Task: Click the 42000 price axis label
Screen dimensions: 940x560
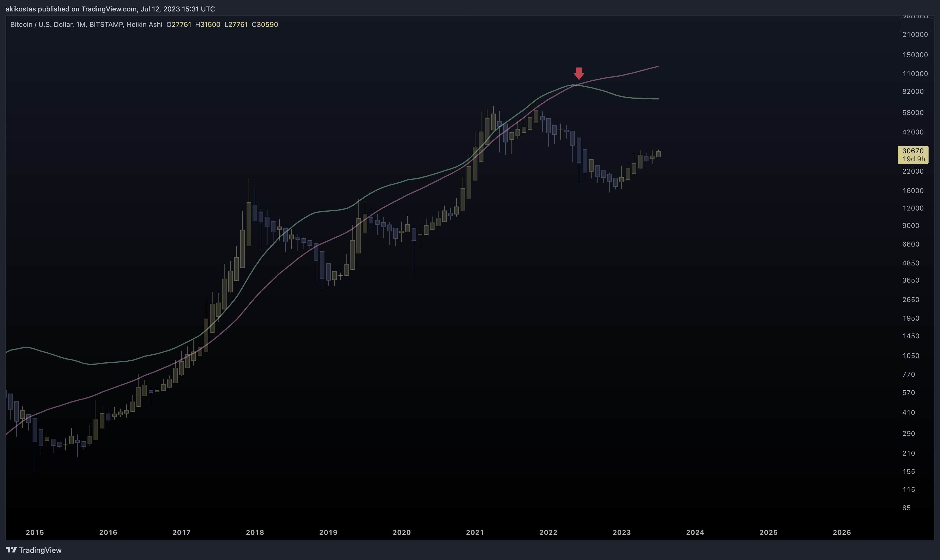Action: (x=913, y=132)
